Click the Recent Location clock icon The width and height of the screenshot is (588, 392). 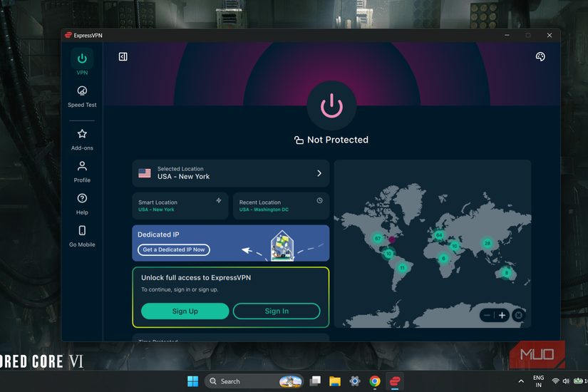coord(319,201)
